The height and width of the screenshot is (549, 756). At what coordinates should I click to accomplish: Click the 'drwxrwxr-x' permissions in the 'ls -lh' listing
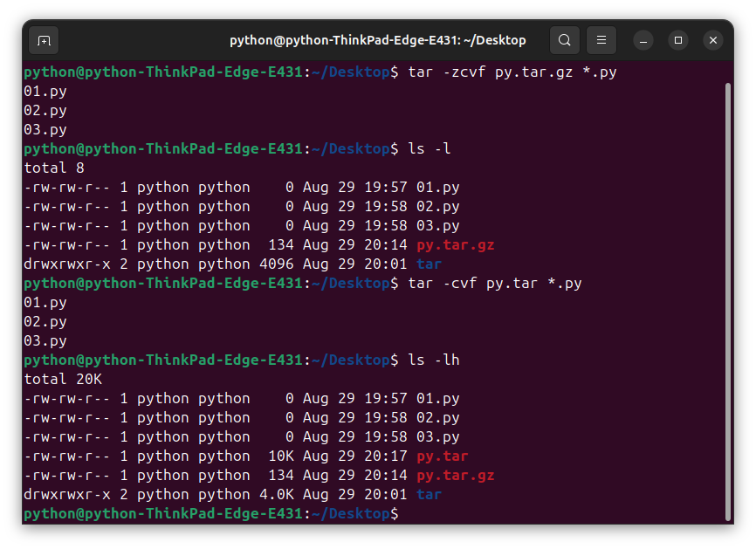67,495
